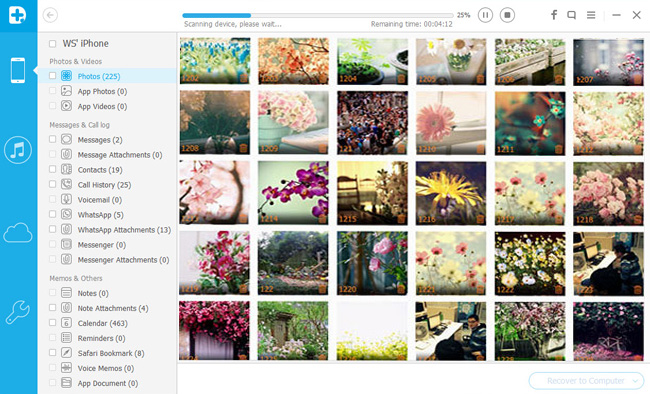Switch to recover from iOS device tab
This screenshot has height=394, width=650.
click(18, 71)
